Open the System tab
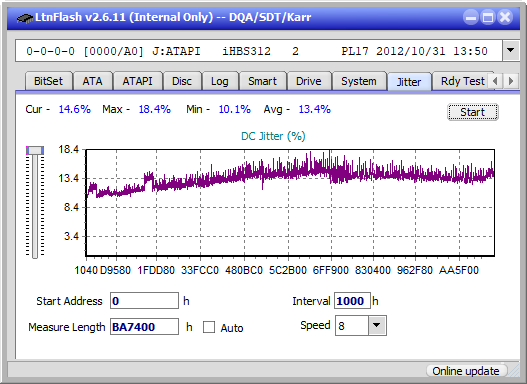This screenshot has width=527, height=384. coord(359,81)
